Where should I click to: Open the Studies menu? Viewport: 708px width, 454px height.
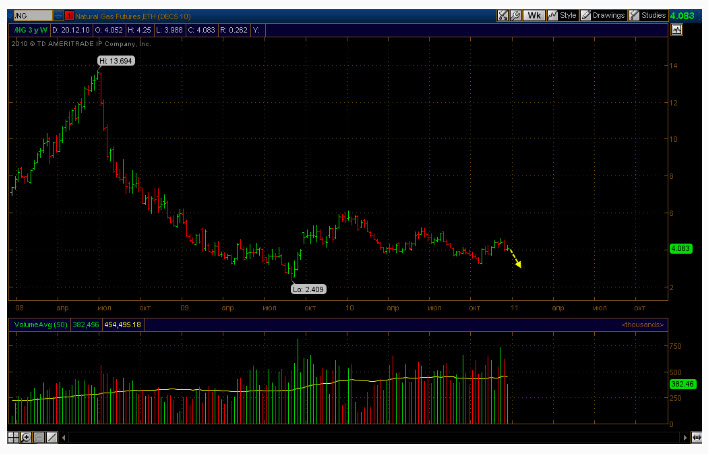point(647,15)
